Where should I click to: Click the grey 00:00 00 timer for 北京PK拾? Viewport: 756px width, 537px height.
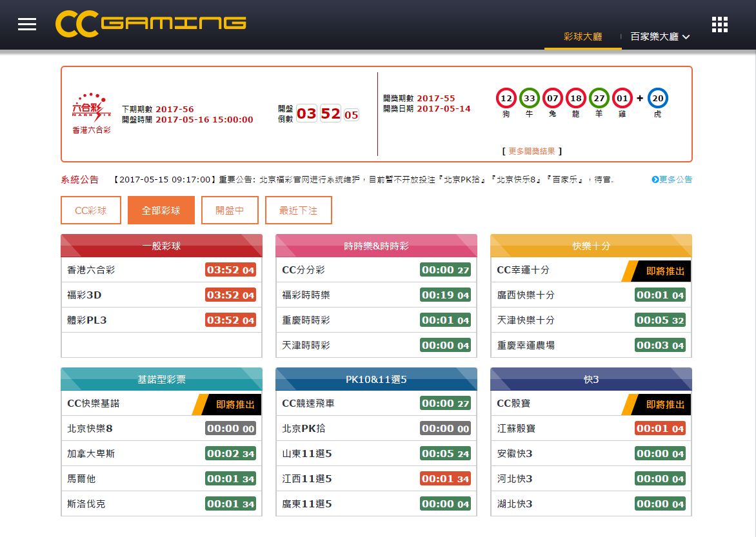pyautogui.click(x=445, y=429)
